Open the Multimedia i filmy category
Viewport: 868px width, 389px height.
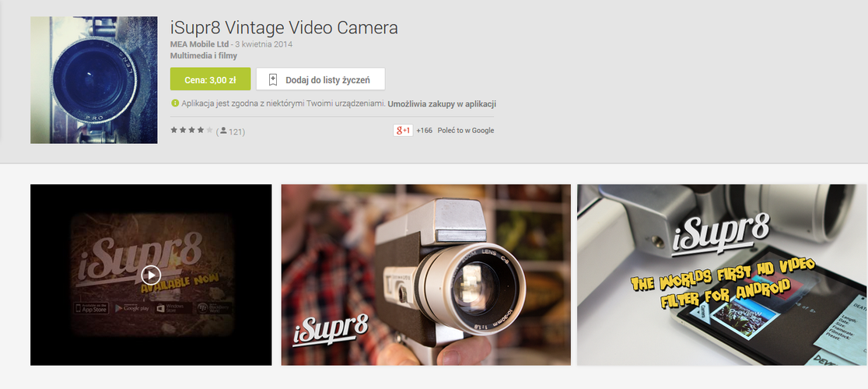[204, 56]
